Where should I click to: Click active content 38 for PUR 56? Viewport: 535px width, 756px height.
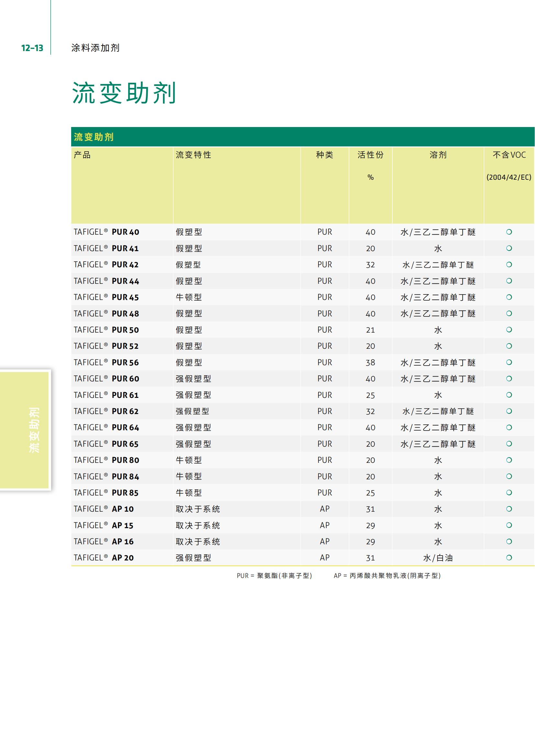coord(371,363)
